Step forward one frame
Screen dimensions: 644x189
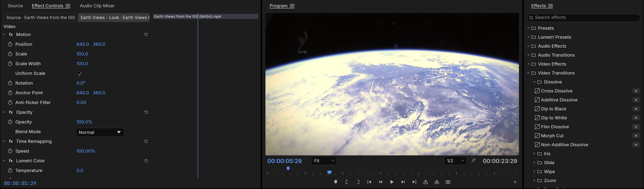coord(403,182)
